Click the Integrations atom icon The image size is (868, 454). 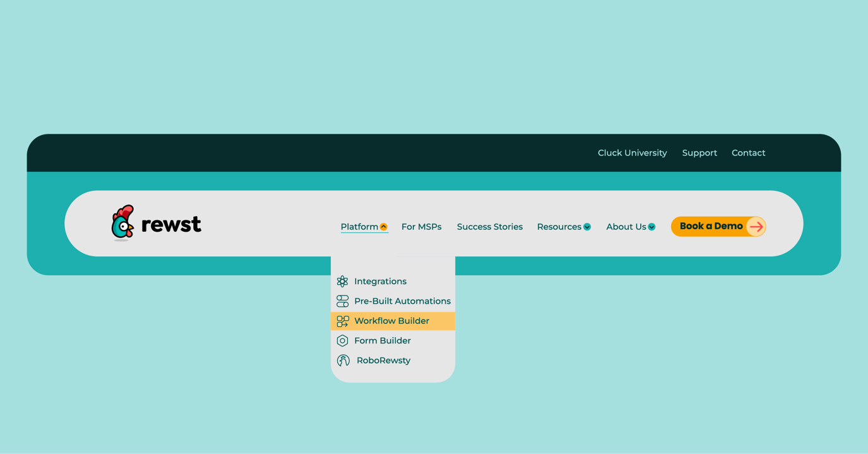(x=342, y=282)
